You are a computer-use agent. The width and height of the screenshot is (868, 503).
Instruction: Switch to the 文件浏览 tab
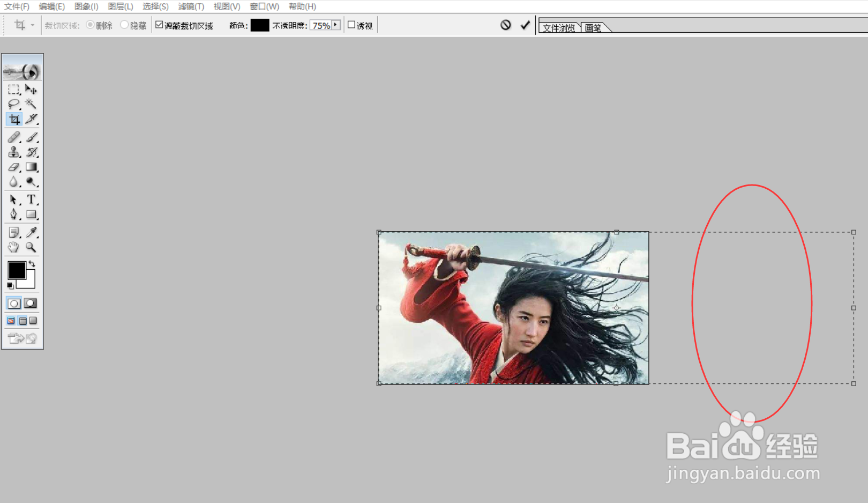(559, 28)
